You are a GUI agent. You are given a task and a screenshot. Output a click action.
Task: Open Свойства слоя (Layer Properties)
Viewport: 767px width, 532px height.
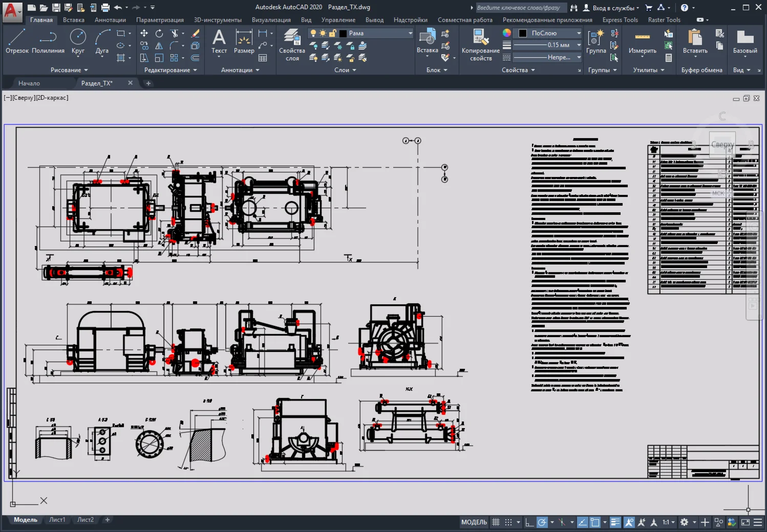292,45
